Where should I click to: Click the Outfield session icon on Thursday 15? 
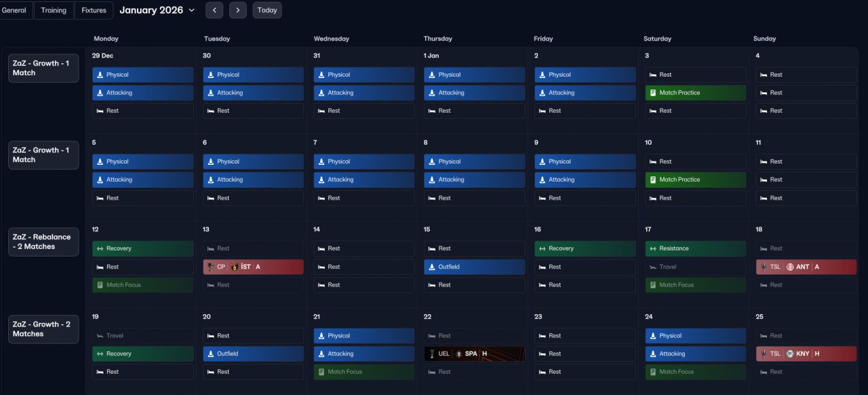click(431, 267)
